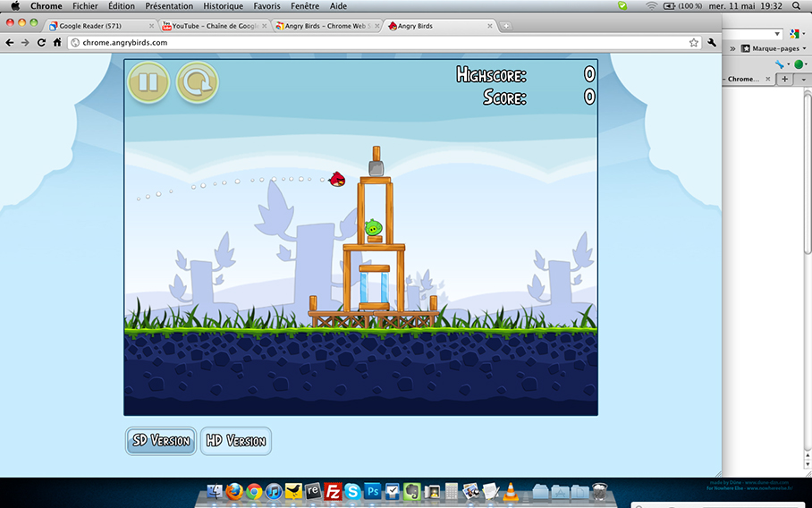
Task: Open the Wi-Fi status menu
Action: coord(651,6)
